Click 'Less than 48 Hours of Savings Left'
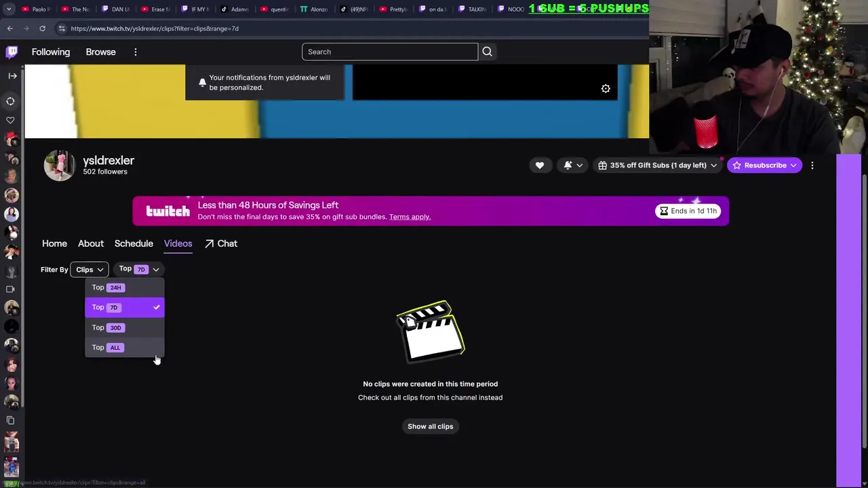The height and width of the screenshot is (488, 868). click(268, 205)
